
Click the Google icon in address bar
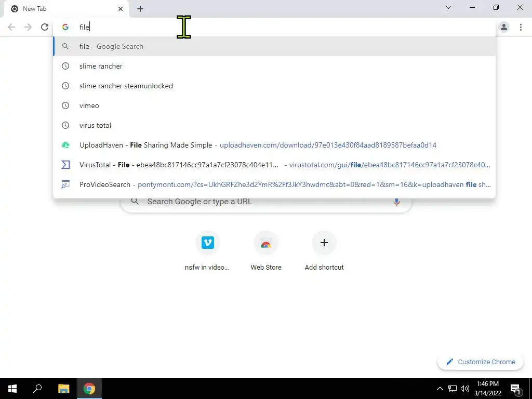pyautogui.click(x=65, y=27)
